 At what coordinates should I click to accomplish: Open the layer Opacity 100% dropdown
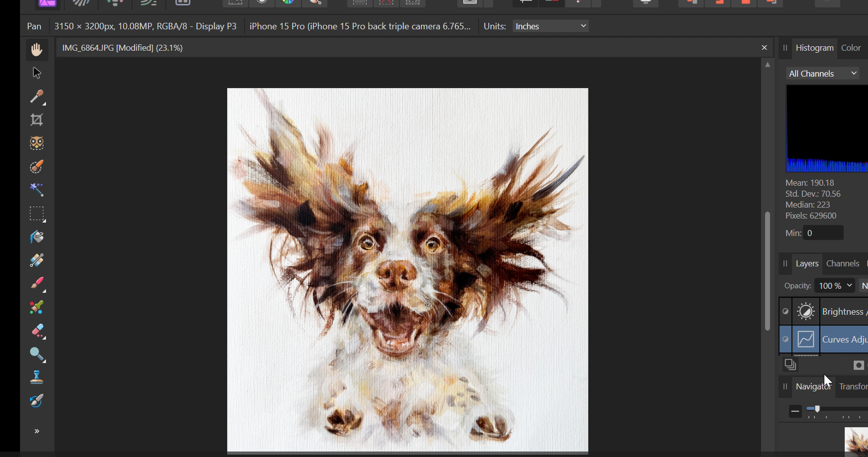coord(834,286)
